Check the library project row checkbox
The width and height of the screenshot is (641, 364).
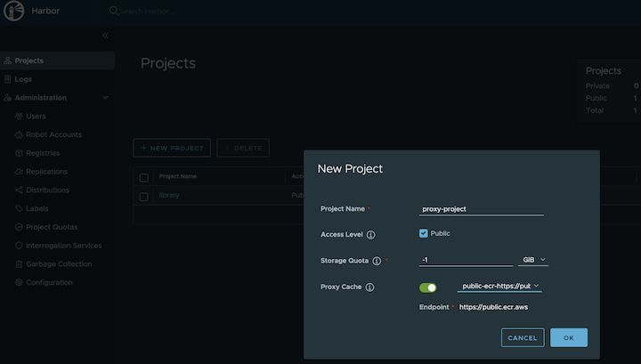(x=144, y=196)
